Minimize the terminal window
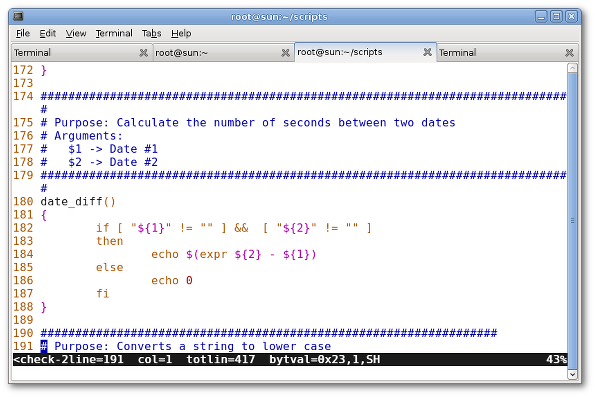Image resolution: width=595 pixels, height=397 pixels. pos(541,17)
